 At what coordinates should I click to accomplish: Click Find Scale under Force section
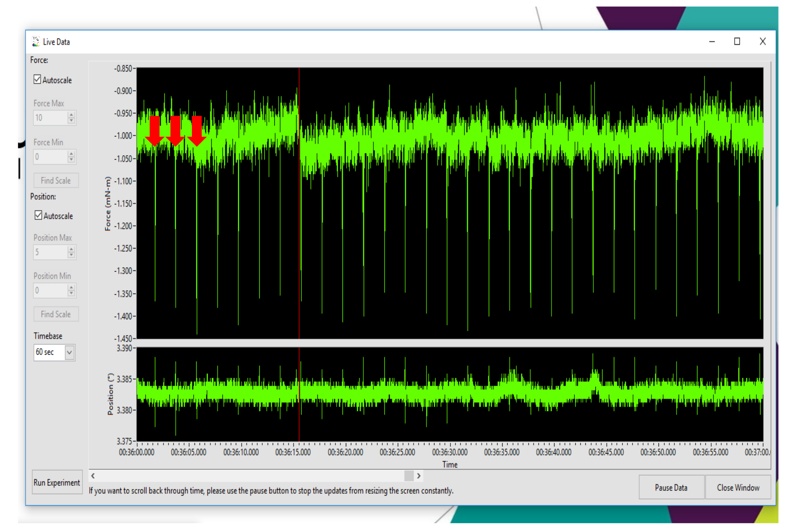(56, 180)
